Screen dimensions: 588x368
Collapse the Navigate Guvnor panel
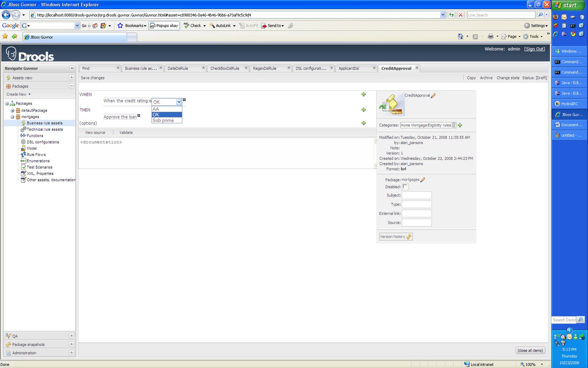(72, 68)
